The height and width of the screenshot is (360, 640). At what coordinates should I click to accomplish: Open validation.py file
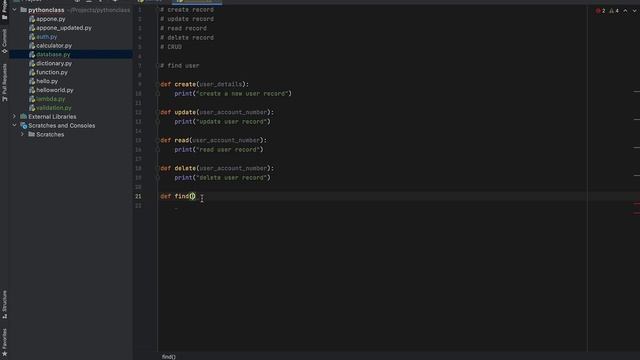tap(53, 108)
